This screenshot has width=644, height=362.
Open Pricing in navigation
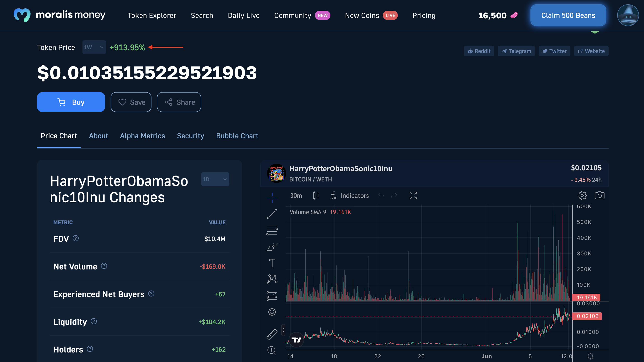pos(424,15)
